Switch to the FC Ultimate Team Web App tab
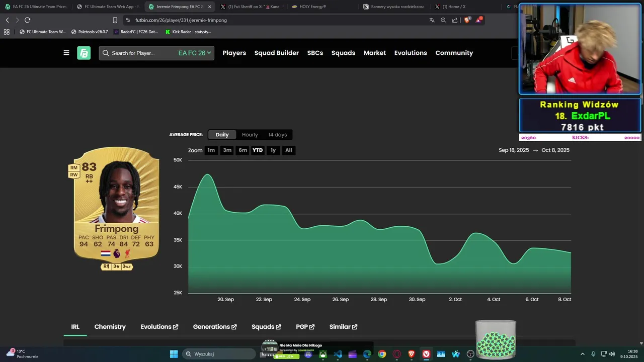Viewport: 644px width, 362px height. (x=108, y=7)
